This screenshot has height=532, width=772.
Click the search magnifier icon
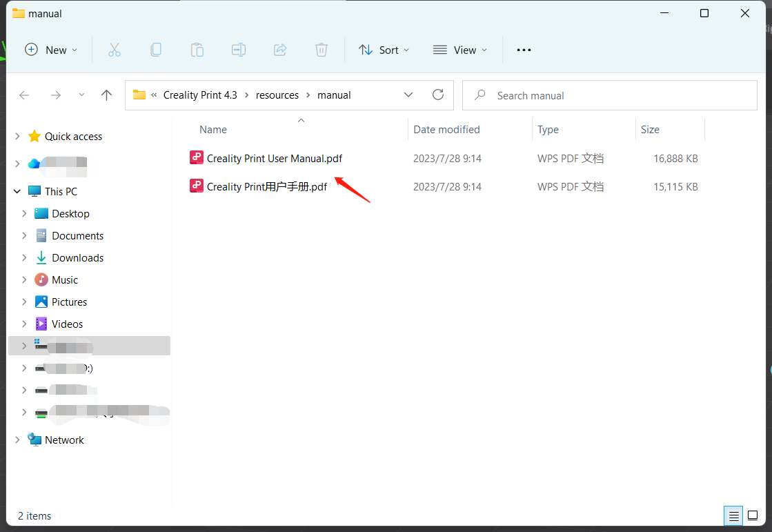pos(480,95)
